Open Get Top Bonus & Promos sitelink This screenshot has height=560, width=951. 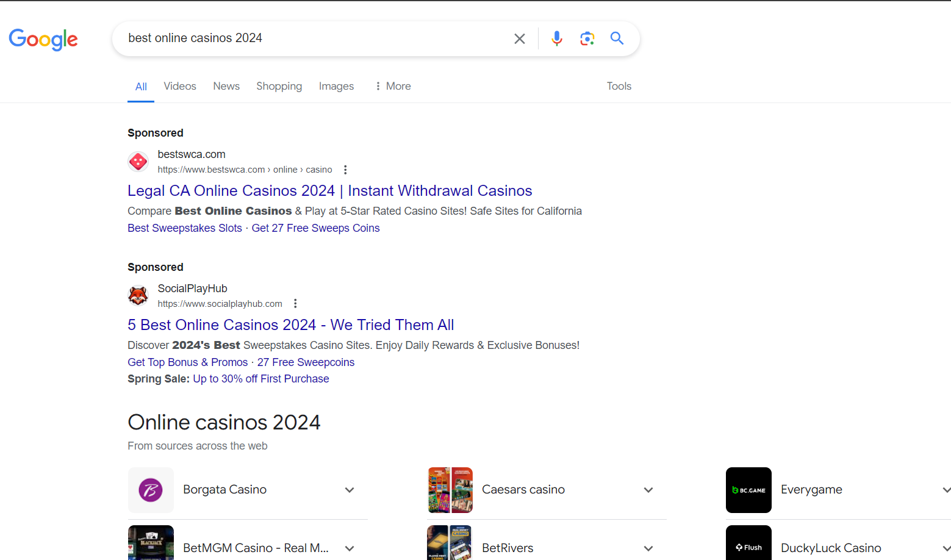pyautogui.click(x=187, y=362)
